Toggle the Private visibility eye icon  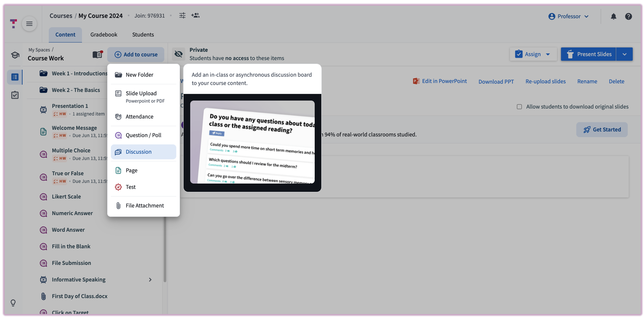(x=178, y=54)
